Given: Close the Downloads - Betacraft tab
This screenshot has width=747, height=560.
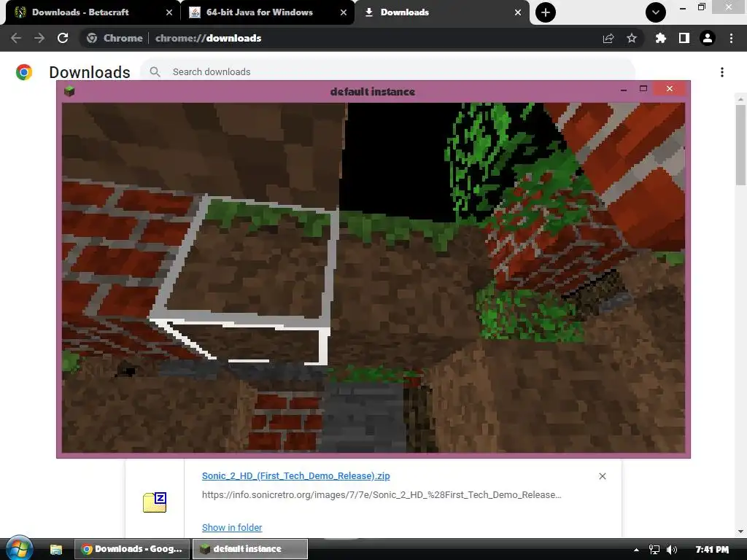Looking at the screenshot, I should point(169,13).
